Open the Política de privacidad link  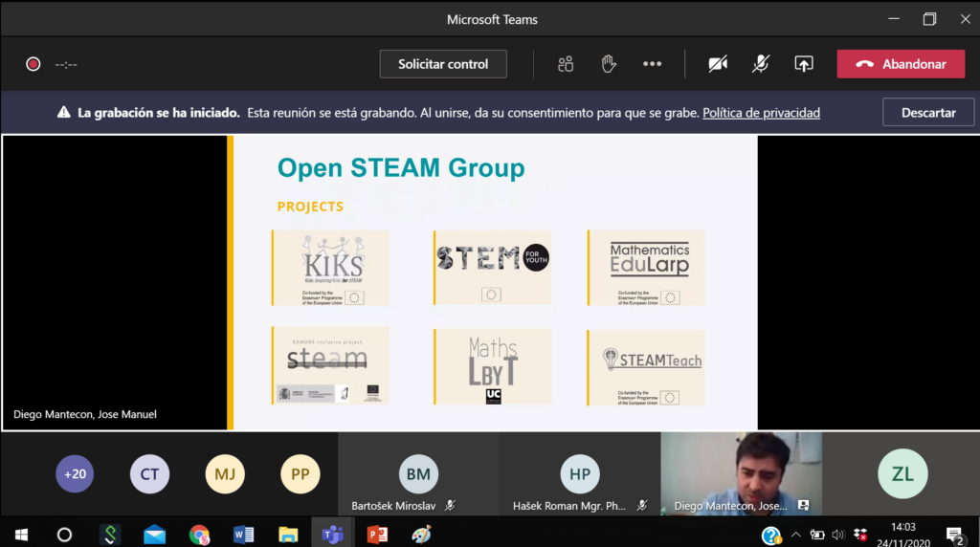point(761,113)
